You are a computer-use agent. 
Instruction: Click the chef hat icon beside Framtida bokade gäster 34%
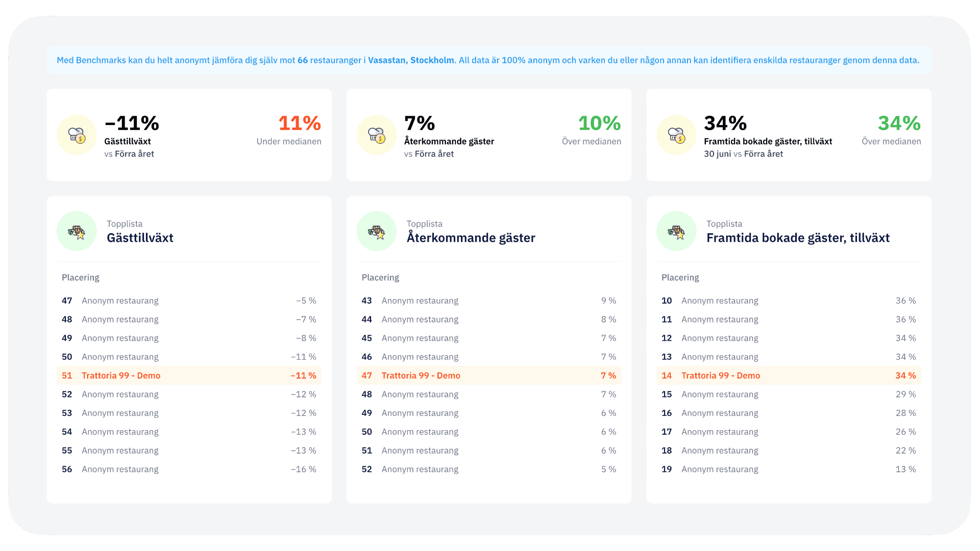[x=676, y=135]
